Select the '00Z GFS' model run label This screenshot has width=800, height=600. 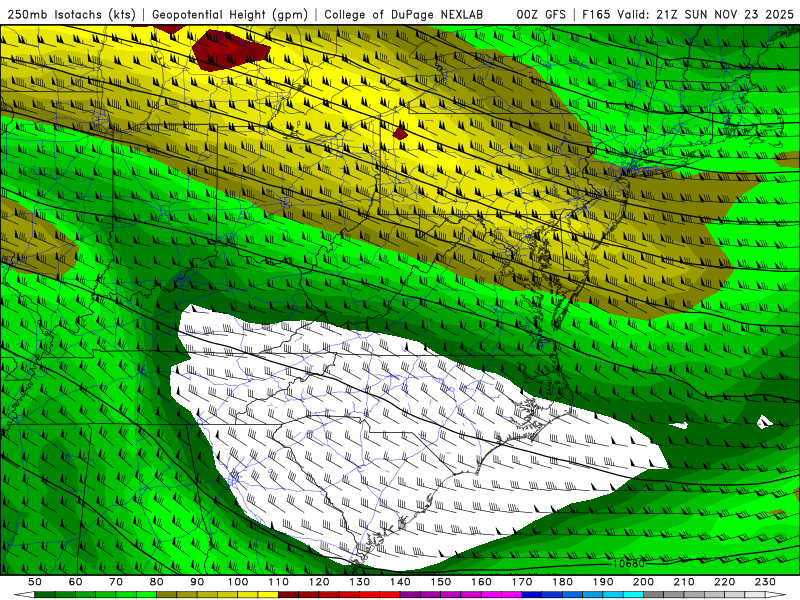(x=541, y=15)
